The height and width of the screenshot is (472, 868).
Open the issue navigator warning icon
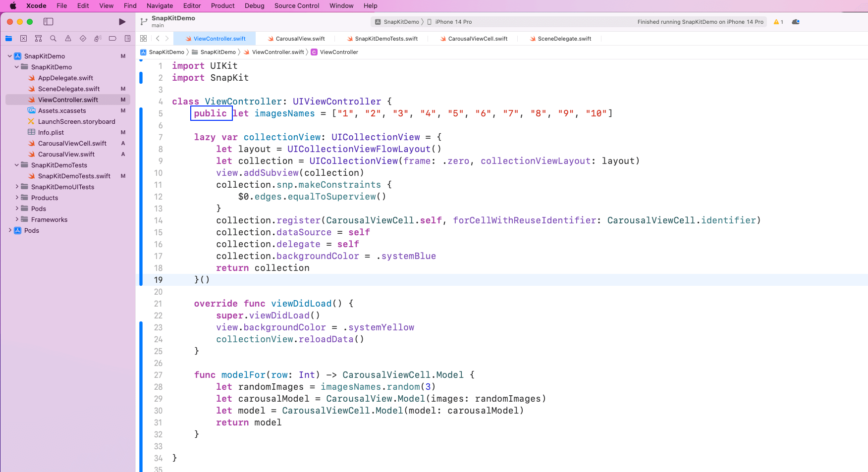(68, 39)
